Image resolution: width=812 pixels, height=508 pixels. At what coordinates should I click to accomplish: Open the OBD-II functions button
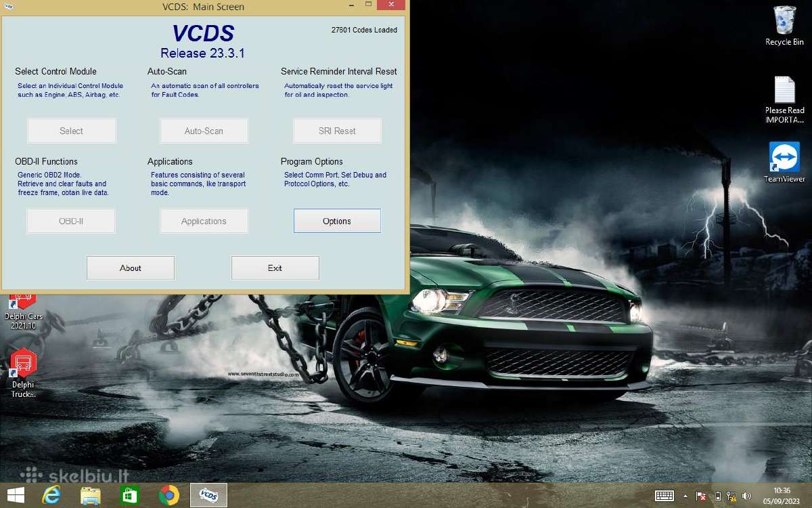[71, 221]
